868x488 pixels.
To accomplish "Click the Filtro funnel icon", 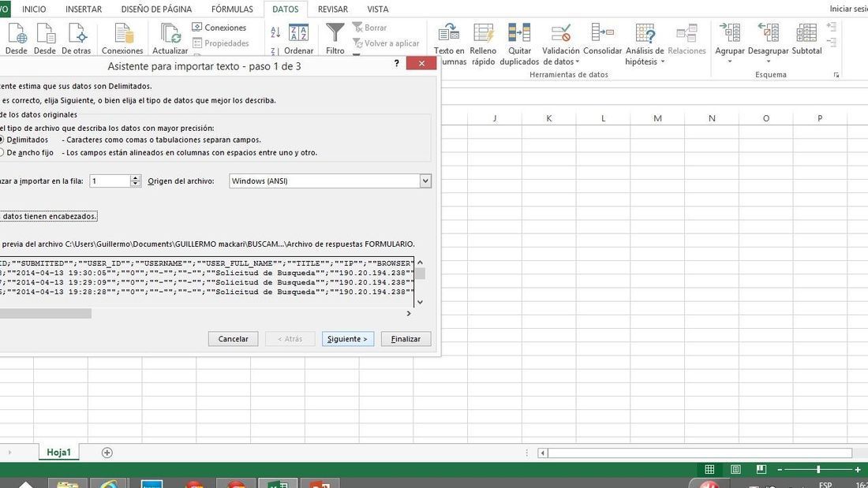I will click(335, 32).
